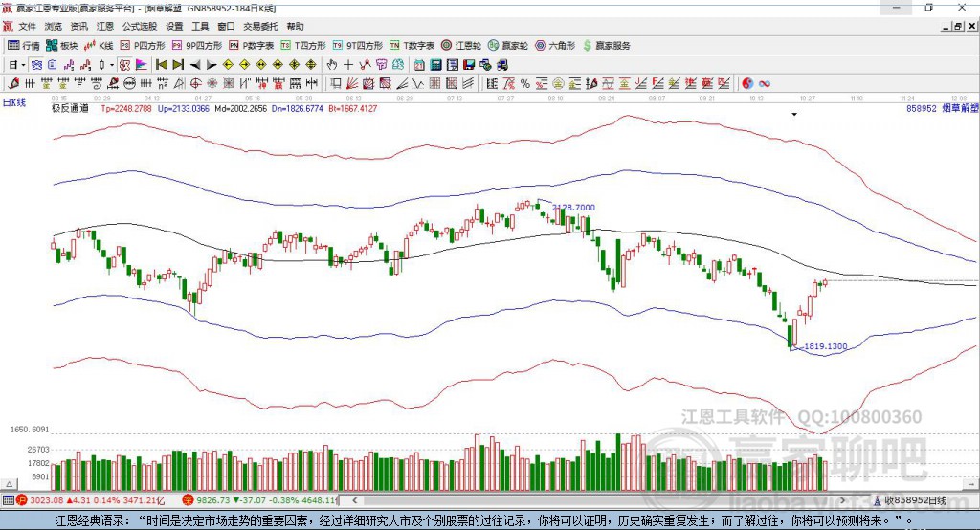Click the 板块 toolbar button

pos(62,46)
